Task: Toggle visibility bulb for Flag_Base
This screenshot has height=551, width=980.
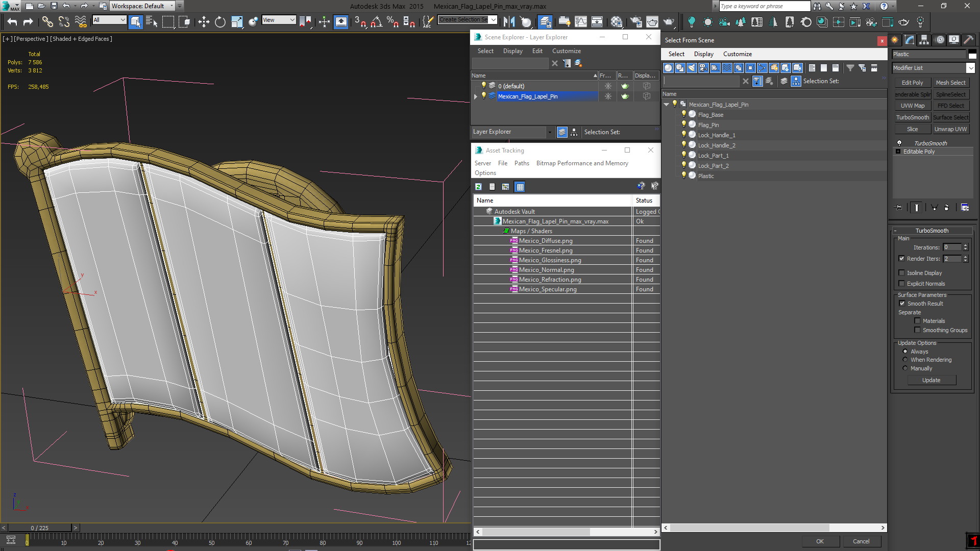Action: coord(684,114)
